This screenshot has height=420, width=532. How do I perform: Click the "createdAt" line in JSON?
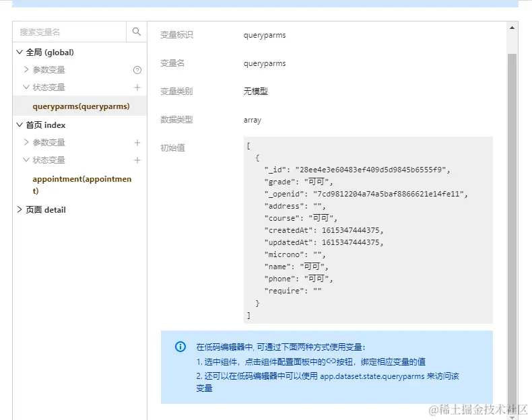point(324,230)
